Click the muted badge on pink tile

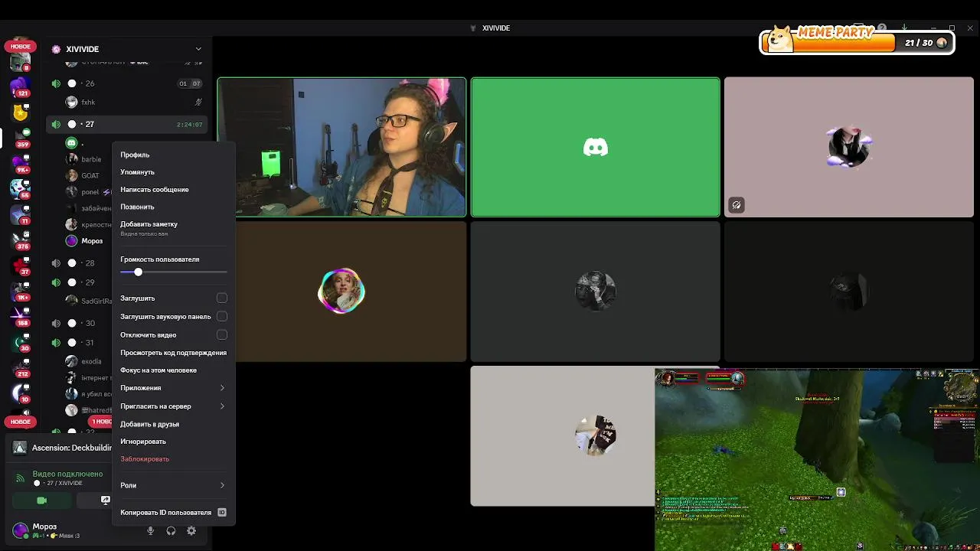click(736, 205)
